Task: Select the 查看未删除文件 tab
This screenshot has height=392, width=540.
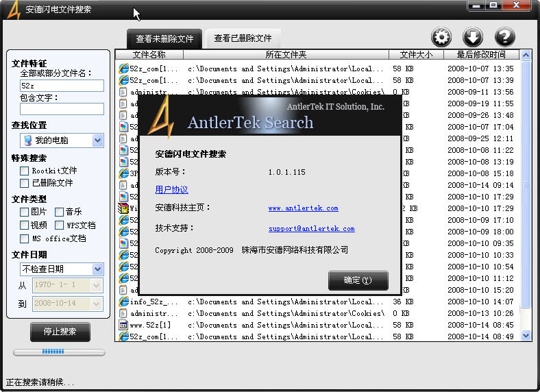Action: (x=164, y=39)
